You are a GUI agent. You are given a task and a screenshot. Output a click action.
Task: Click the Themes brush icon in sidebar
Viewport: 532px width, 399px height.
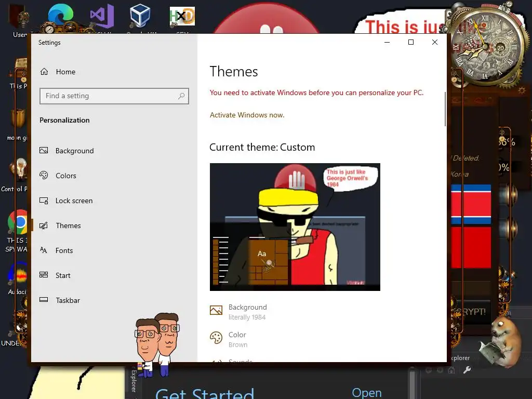[x=44, y=225]
